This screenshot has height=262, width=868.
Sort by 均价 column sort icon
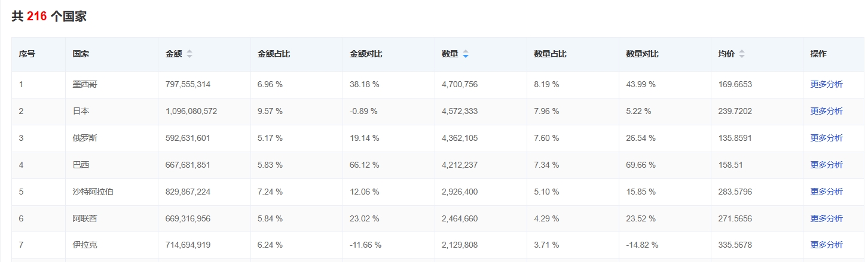pos(742,54)
